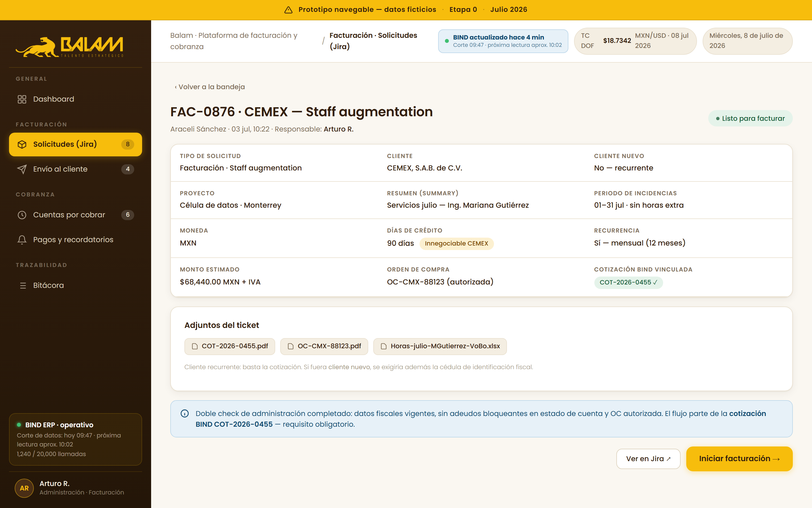The image size is (812, 508).
Task: Click the Arturo R. user profile name
Action: (x=54, y=484)
